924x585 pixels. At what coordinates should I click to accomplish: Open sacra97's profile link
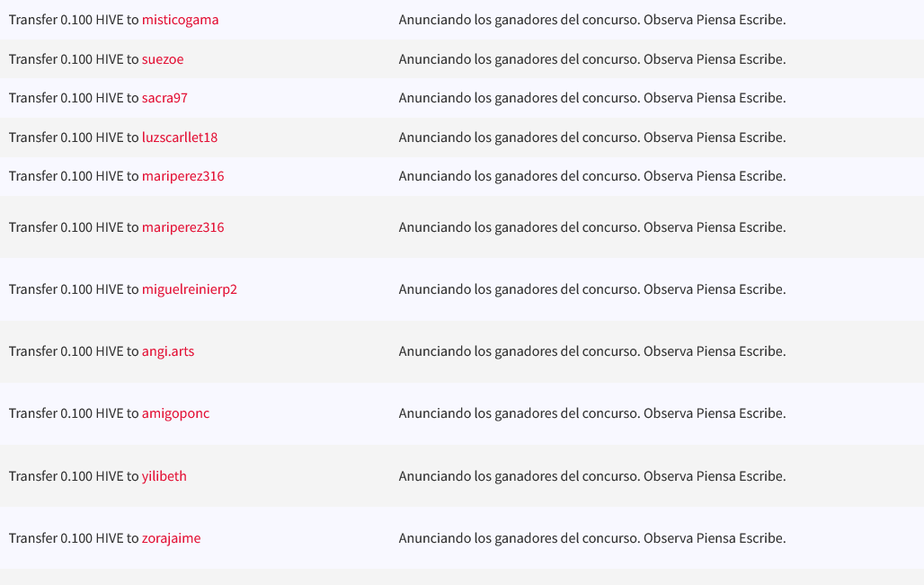[164, 98]
